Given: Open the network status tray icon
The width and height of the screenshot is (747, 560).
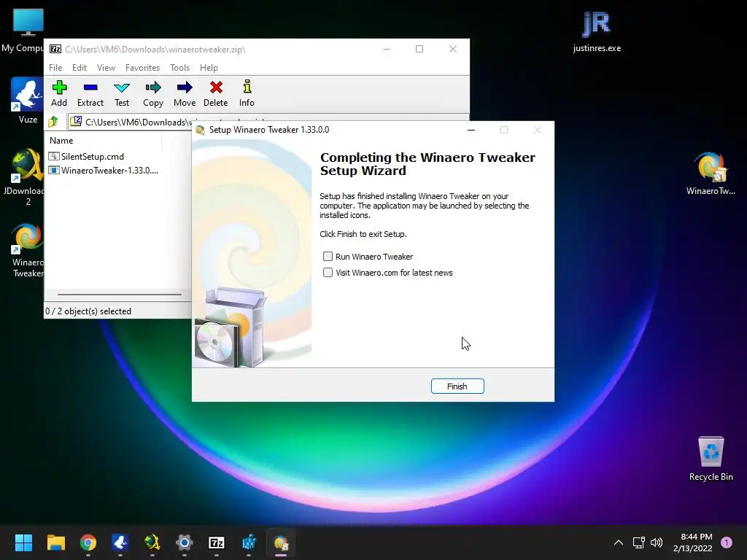Looking at the screenshot, I should [x=638, y=542].
